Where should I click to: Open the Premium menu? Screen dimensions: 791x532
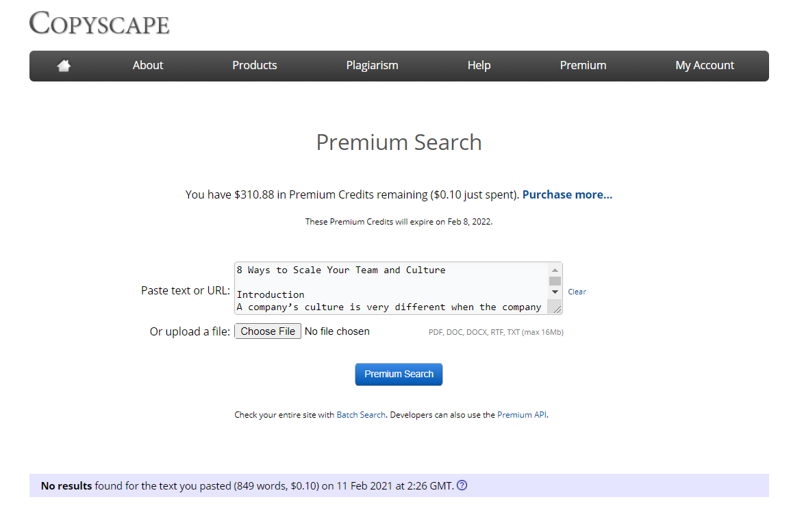click(583, 66)
